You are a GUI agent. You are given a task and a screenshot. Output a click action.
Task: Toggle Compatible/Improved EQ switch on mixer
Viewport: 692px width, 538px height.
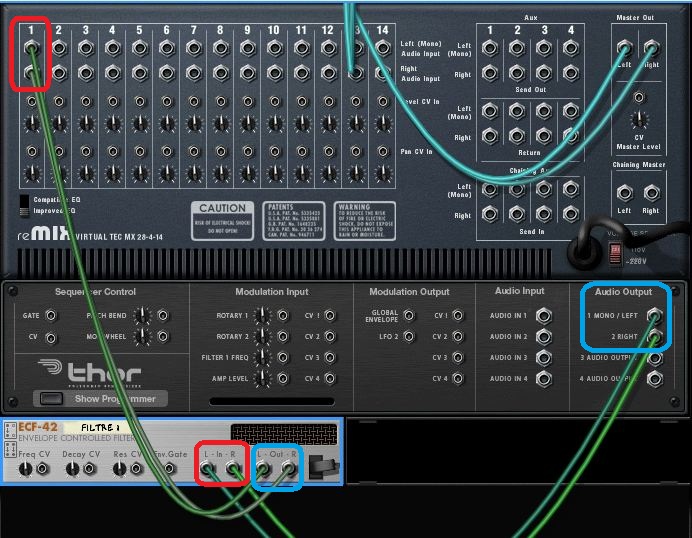[x=24, y=206]
